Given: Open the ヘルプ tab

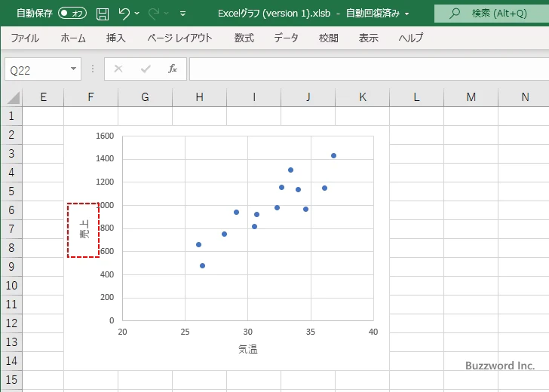Looking at the screenshot, I should 411,38.
